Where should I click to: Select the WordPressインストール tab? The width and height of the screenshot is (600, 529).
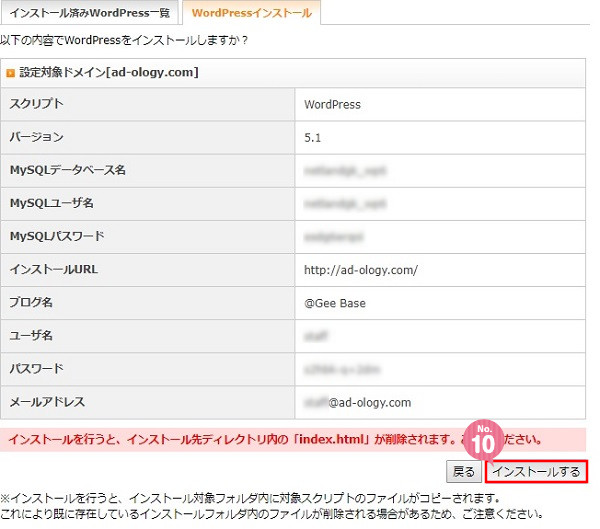click(251, 13)
